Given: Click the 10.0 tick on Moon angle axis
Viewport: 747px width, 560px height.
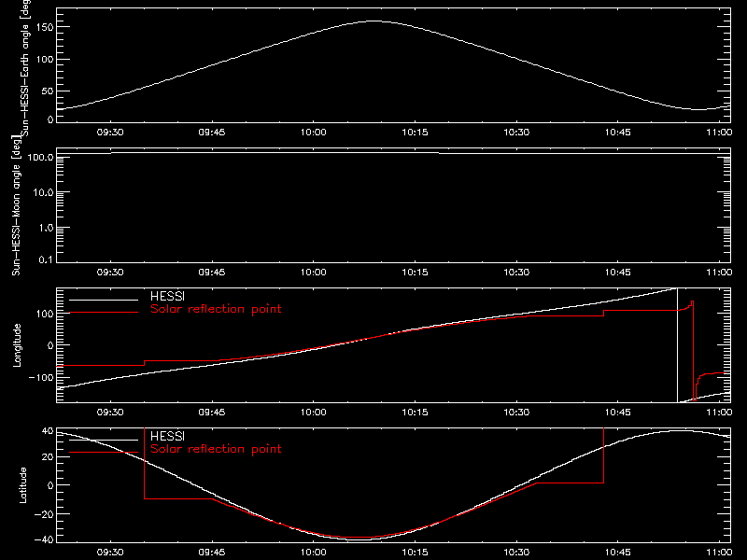Looking at the screenshot, I should tap(44, 192).
